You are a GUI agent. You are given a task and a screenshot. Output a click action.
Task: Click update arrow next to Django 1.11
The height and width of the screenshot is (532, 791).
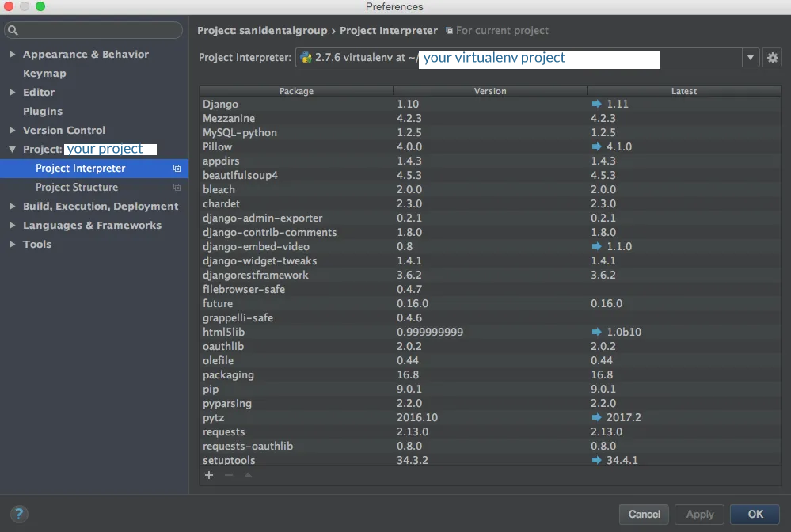[596, 104]
